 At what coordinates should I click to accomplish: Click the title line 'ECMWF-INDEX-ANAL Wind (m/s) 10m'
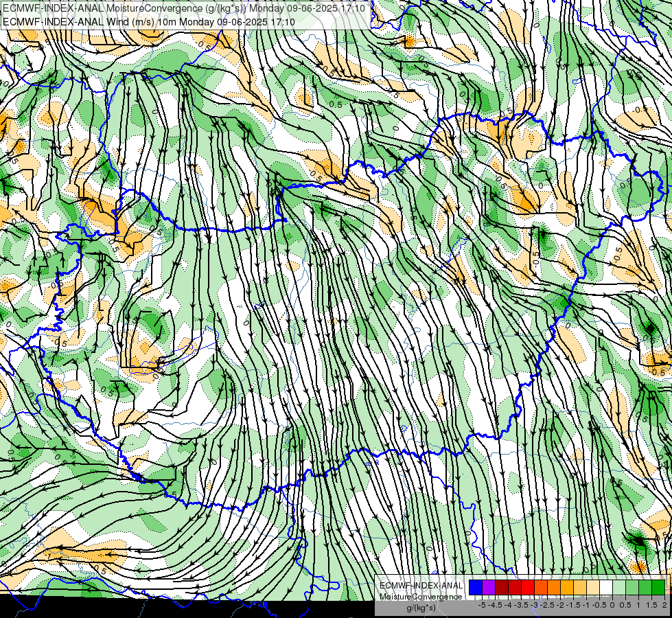[89, 21]
